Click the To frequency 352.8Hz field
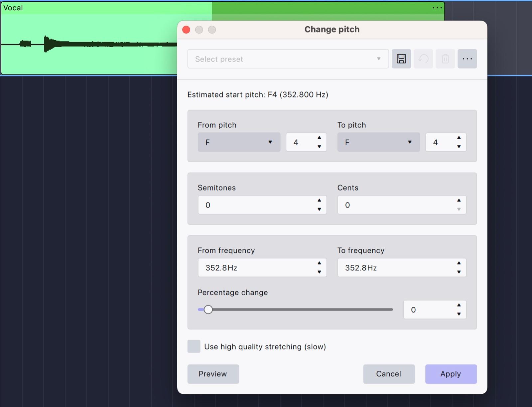The width and height of the screenshot is (532, 407). click(x=402, y=268)
